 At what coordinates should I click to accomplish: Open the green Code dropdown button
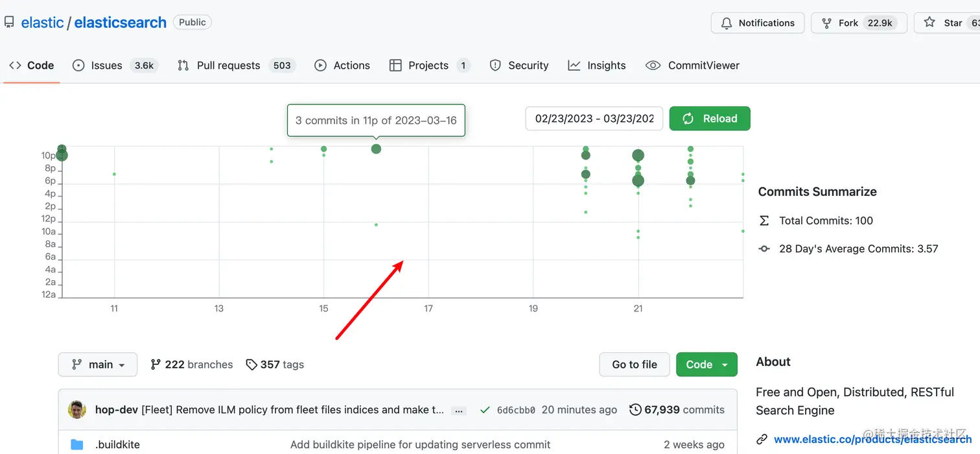click(706, 364)
